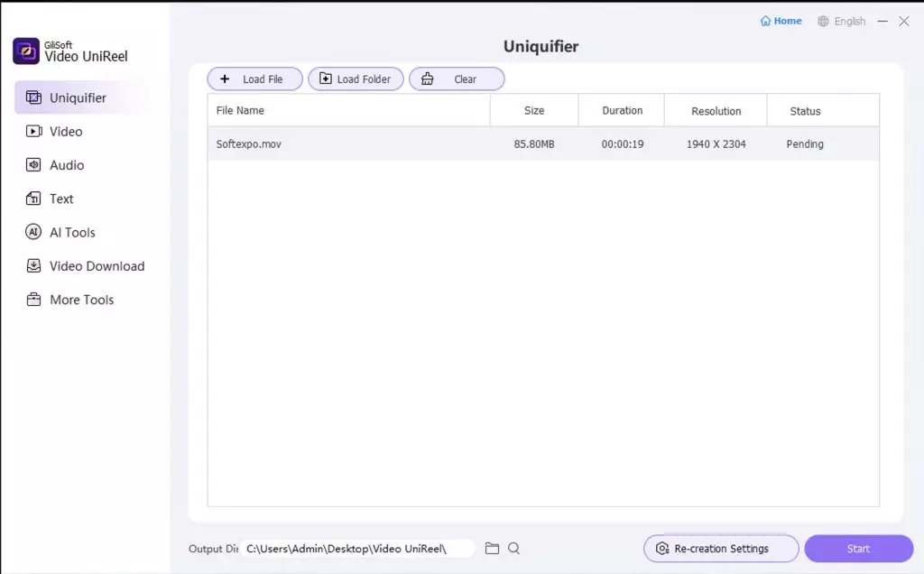
Task: Click the output directory path field
Action: click(x=358, y=548)
